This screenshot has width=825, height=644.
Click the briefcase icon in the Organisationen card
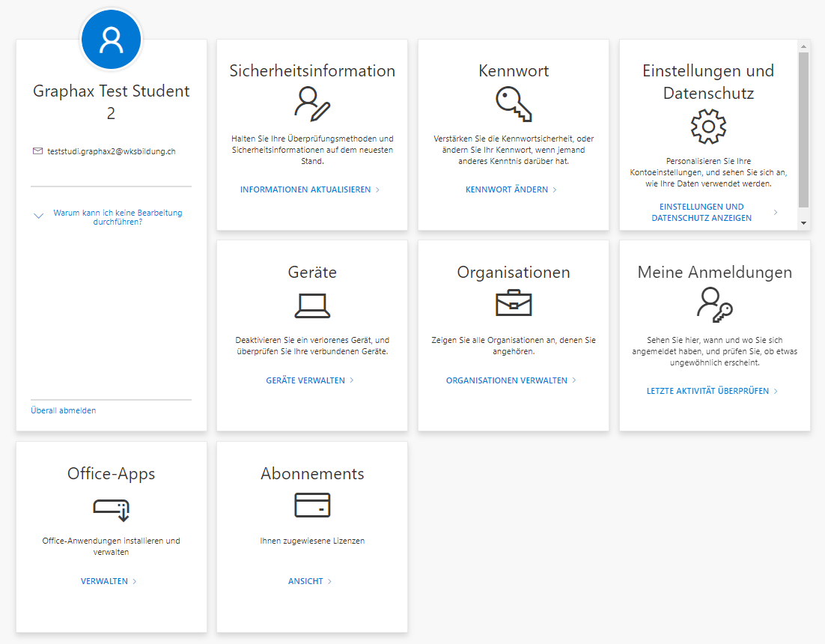[514, 303]
